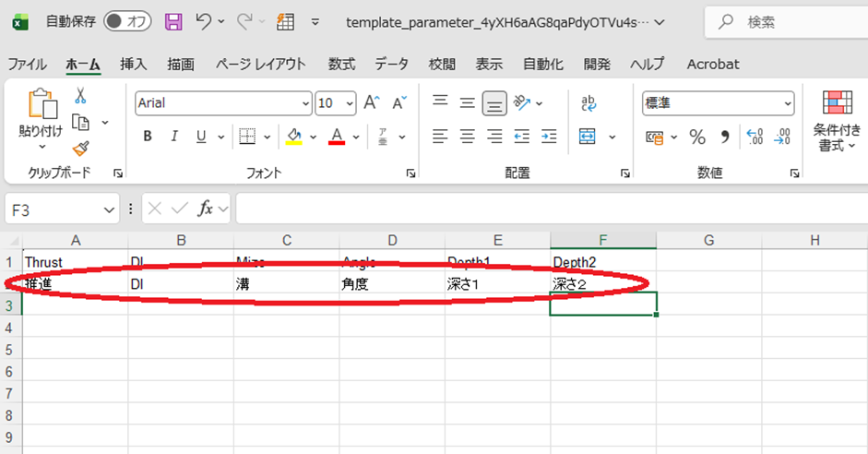Image resolution: width=868 pixels, height=454 pixels.
Task: Switch to the データ ribbon tab
Action: pyautogui.click(x=391, y=65)
